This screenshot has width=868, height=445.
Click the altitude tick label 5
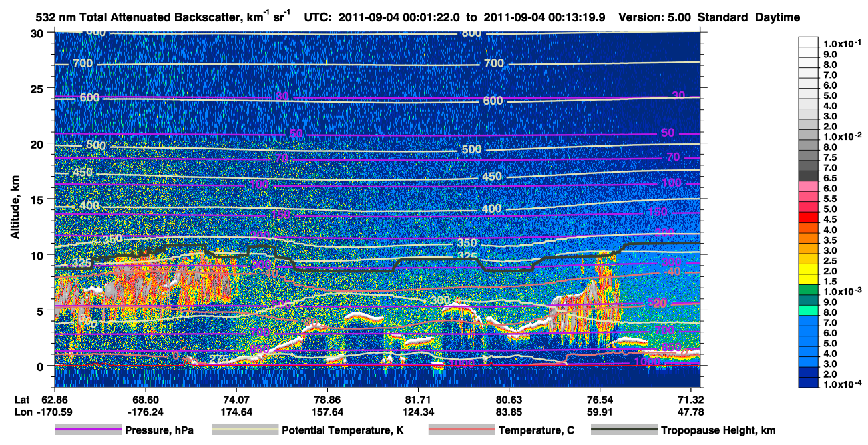point(41,310)
